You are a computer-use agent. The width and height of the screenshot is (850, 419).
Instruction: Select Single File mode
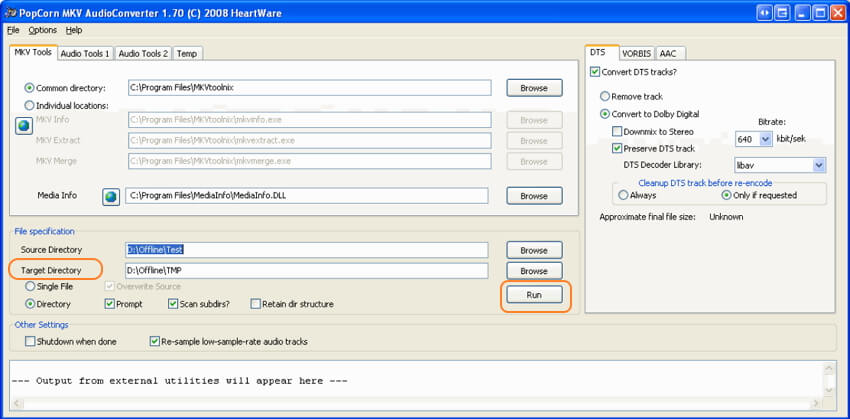coord(30,286)
